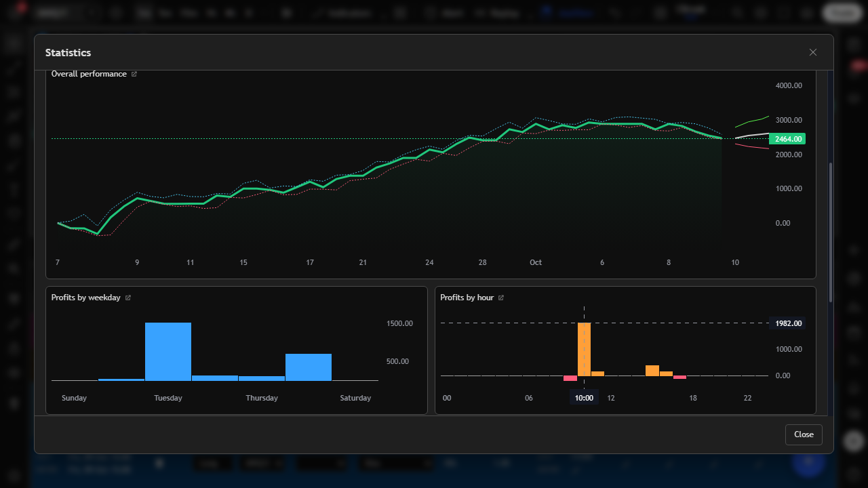Click the tallest orange bar at 10:00
Screen dimensions: 868x488
(x=584, y=349)
